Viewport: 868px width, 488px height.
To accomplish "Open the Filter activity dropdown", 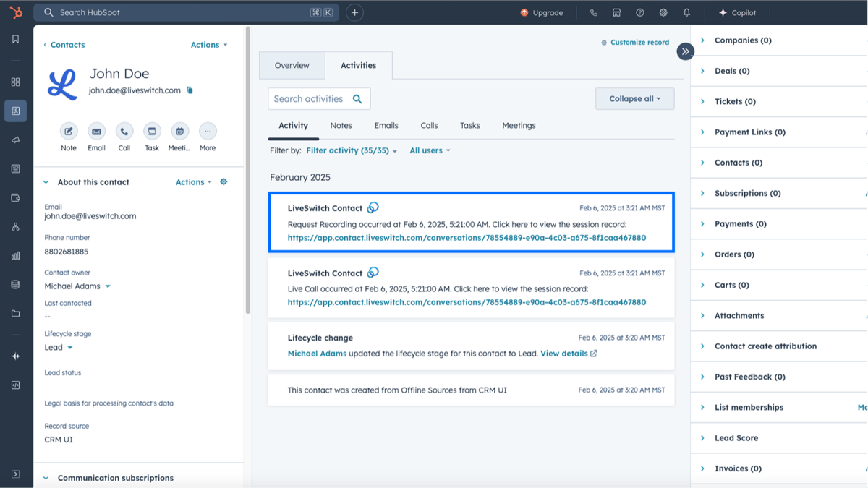I will pos(350,150).
